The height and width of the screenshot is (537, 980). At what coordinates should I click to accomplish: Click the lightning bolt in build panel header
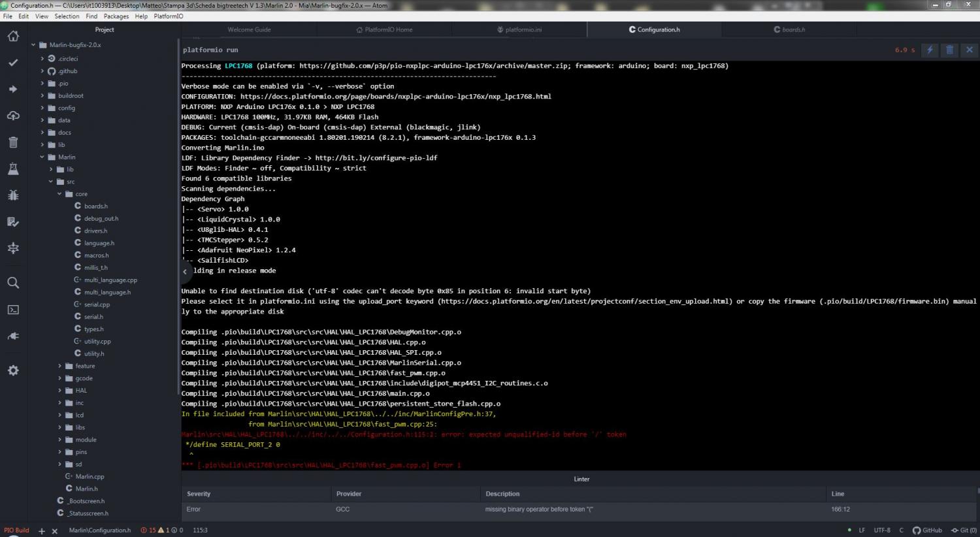click(930, 50)
